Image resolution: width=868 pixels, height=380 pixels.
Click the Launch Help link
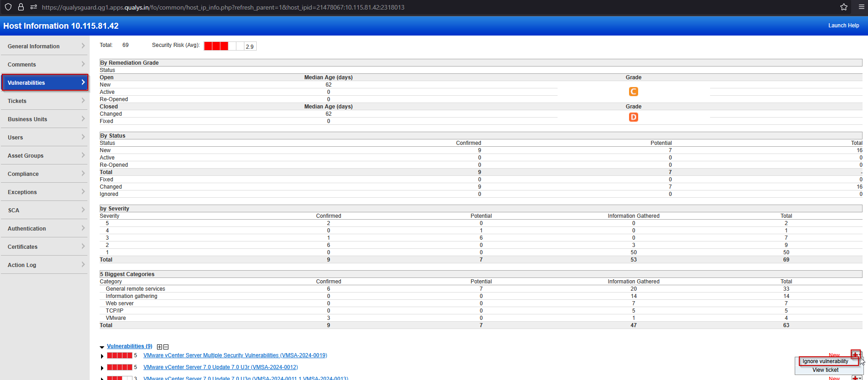[843, 26]
